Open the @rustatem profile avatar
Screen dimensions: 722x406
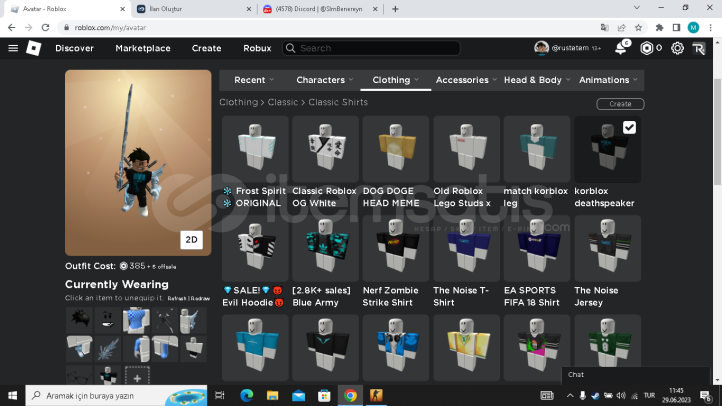[542, 48]
